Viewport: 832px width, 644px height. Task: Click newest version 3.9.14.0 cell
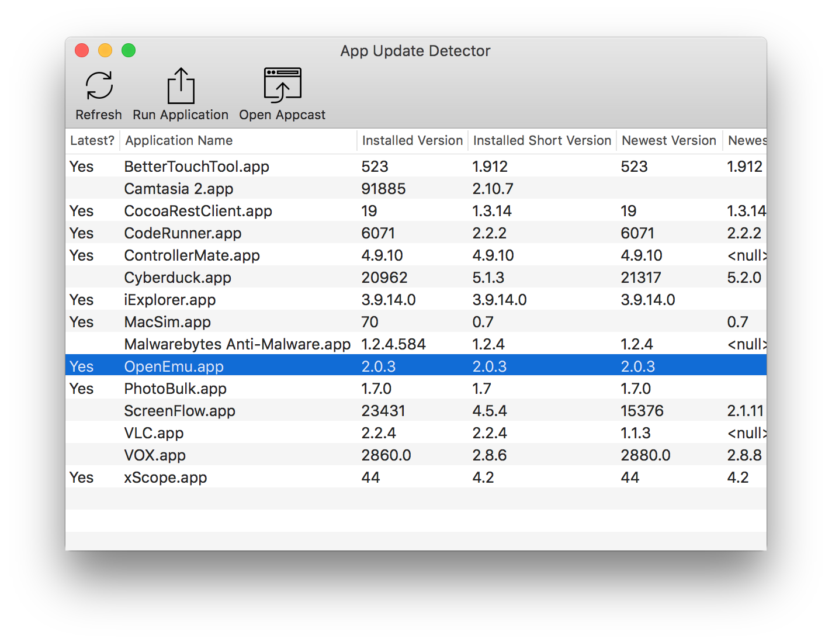647,300
